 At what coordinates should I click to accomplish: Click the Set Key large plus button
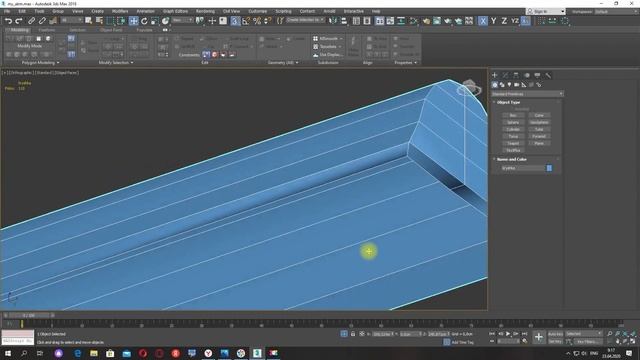click(539, 337)
